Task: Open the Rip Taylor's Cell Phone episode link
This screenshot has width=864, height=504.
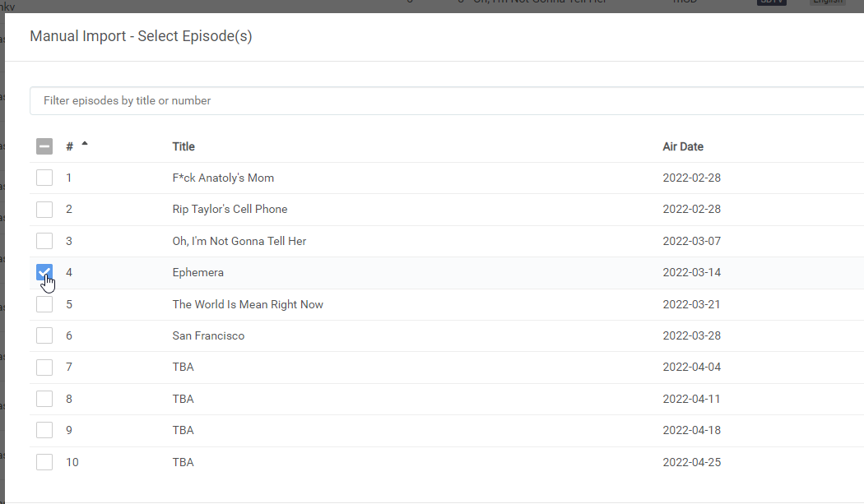Action: 230,209
